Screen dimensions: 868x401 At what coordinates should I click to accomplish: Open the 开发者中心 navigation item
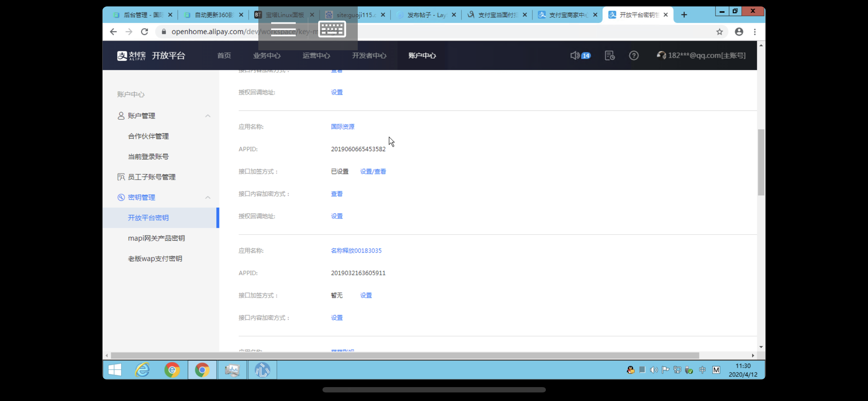pos(369,56)
